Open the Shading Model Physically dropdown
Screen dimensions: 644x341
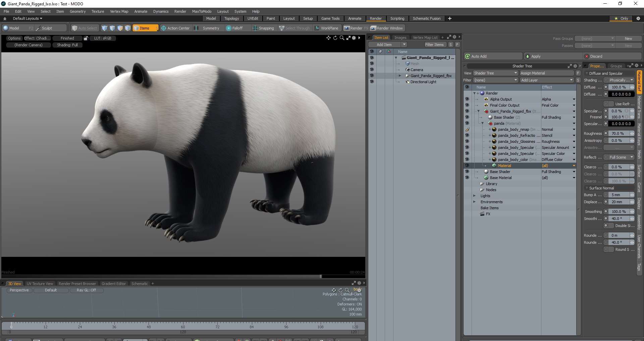(621, 80)
